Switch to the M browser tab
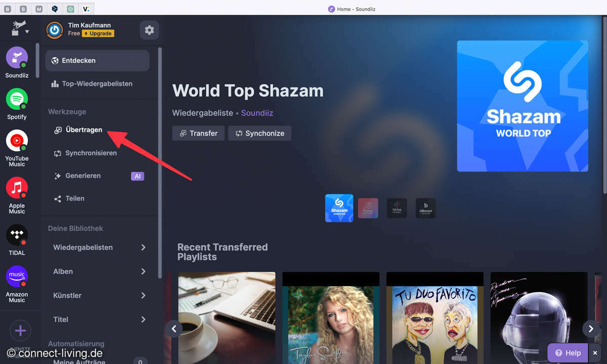This screenshot has height=364, width=607. [x=39, y=9]
